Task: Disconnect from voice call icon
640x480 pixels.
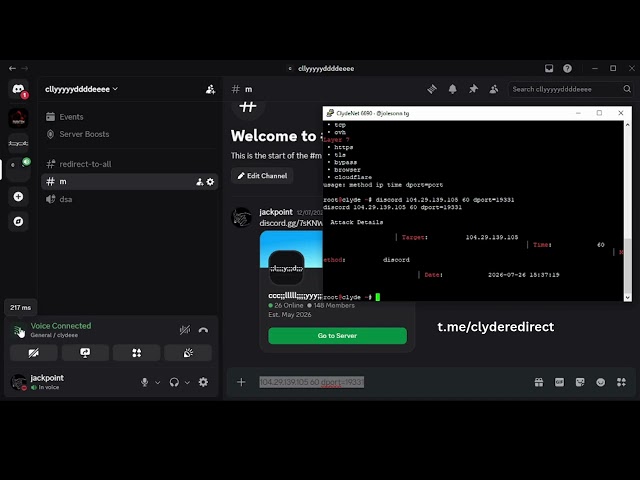Action: pyautogui.click(x=203, y=330)
